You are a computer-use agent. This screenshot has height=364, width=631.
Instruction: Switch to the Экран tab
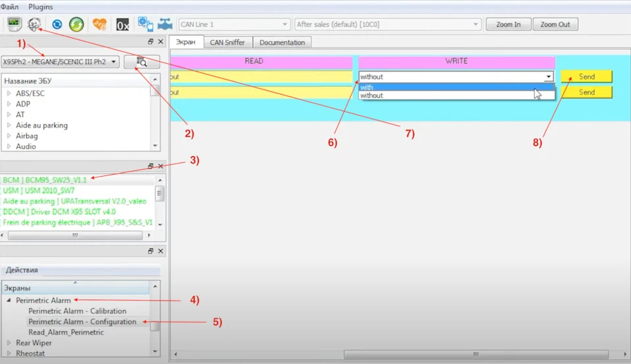[185, 42]
